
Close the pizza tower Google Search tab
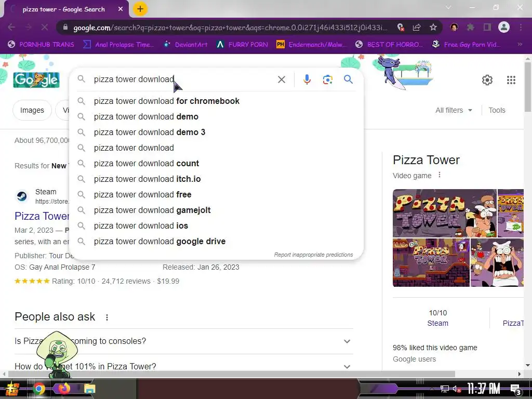click(x=121, y=9)
